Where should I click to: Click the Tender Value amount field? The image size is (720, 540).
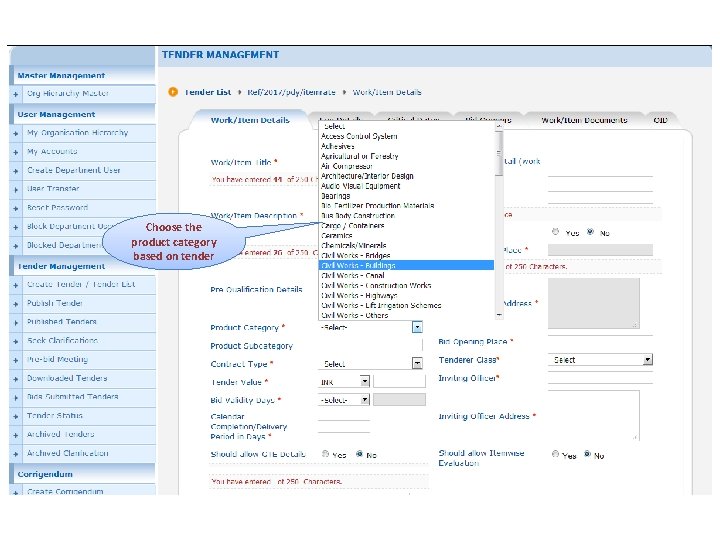(x=399, y=381)
